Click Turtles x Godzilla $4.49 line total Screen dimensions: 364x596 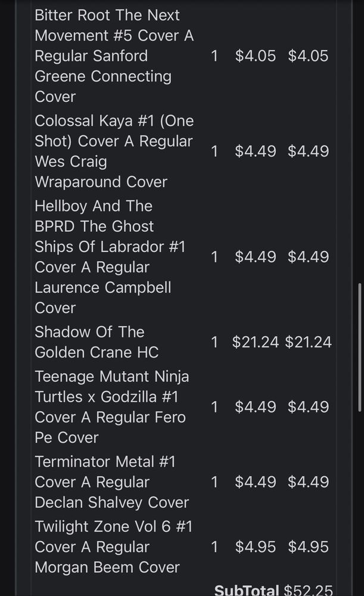(x=308, y=406)
